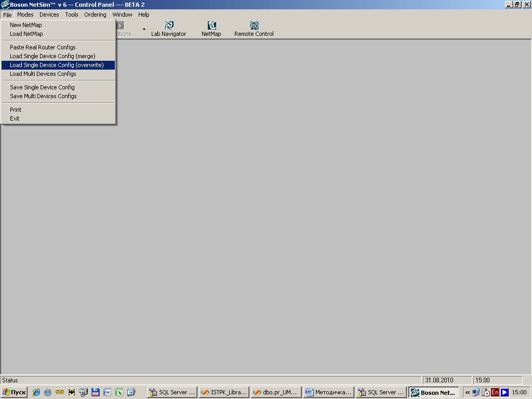Choose Load Single Device Config (overwrite)
Screen dimensions: 532x399
(58, 65)
